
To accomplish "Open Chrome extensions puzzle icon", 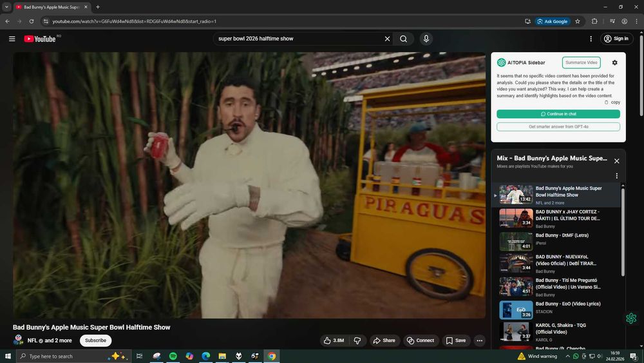I will [x=594, y=21].
